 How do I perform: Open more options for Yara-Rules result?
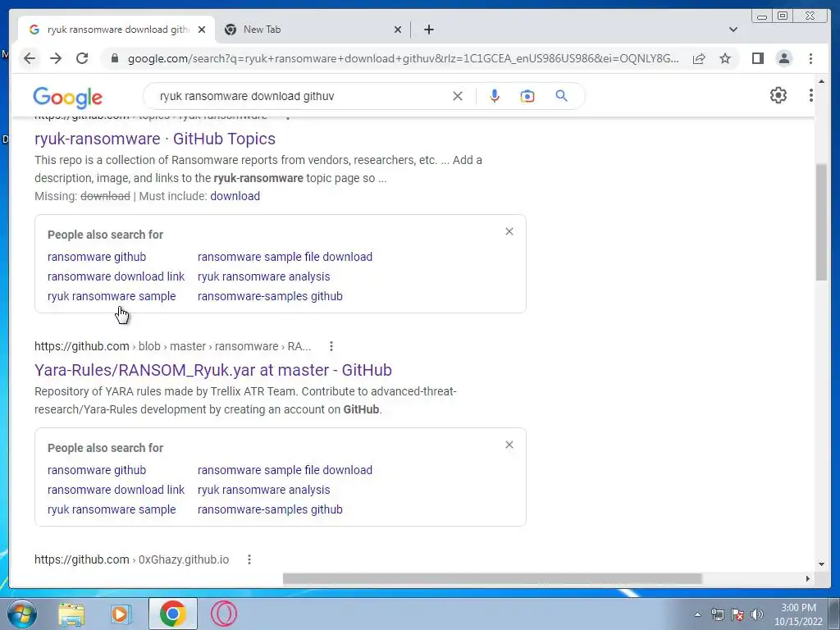click(331, 347)
